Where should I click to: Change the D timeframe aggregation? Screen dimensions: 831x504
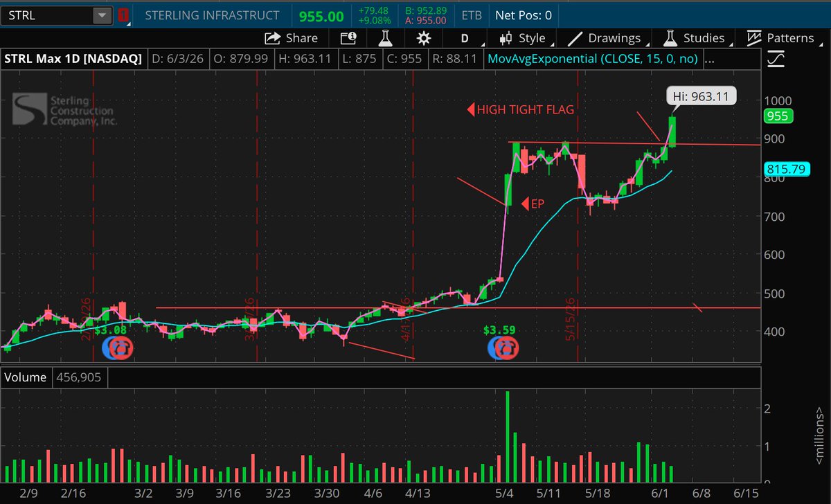[465, 38]
